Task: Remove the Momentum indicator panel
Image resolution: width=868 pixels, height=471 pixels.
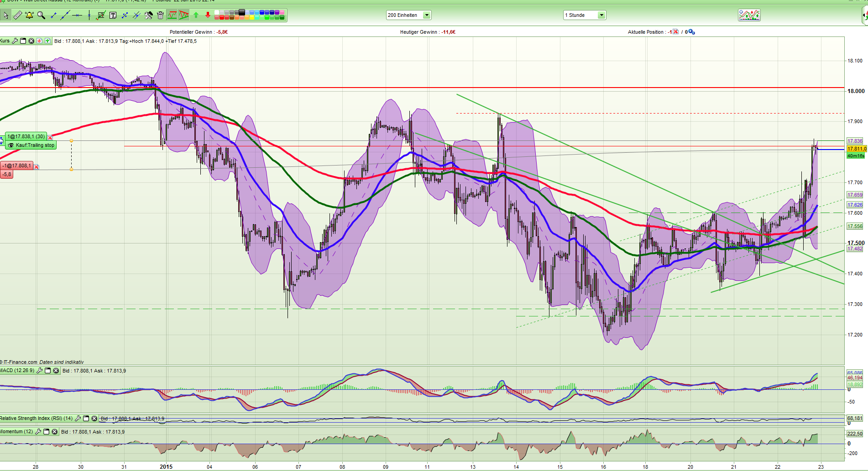Action: point(55,432)
